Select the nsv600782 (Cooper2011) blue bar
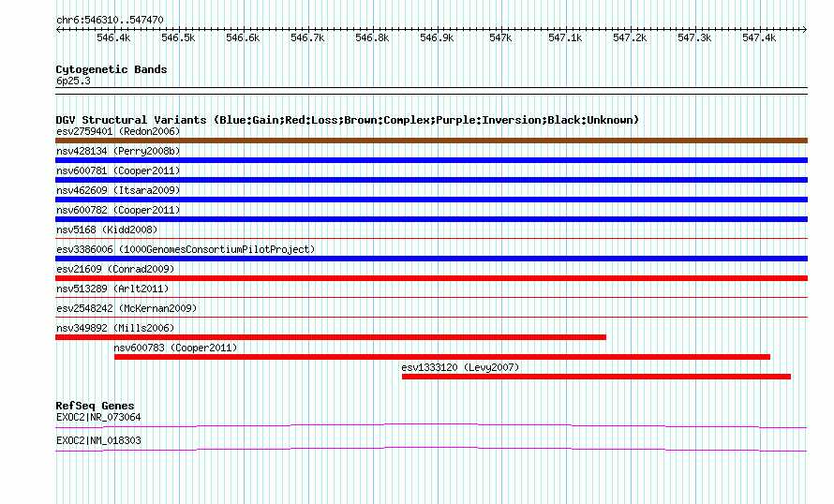834x504 pixels. point(431,219)
